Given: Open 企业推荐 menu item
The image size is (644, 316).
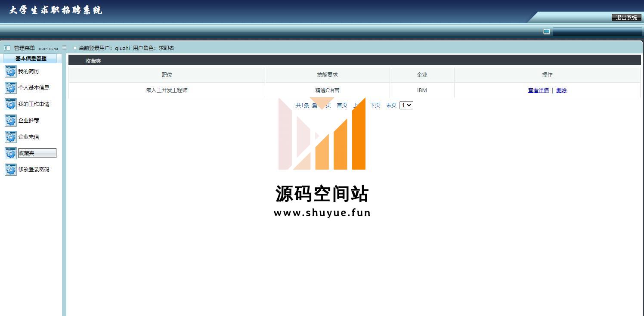Looking at the screenshot, I should pyautogui.click(x=28, y=121).
